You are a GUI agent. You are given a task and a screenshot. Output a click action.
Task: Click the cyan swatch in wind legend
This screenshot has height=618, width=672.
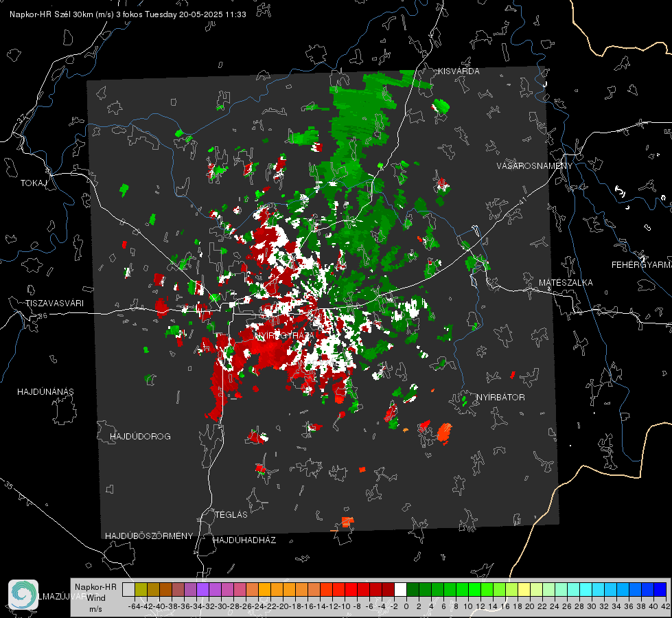(x=586, y=589)
